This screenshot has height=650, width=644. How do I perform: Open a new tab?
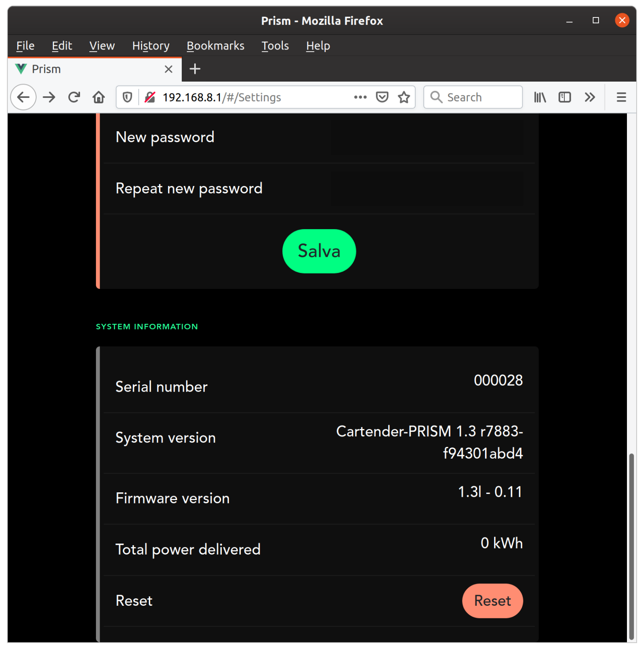(195, 69)
